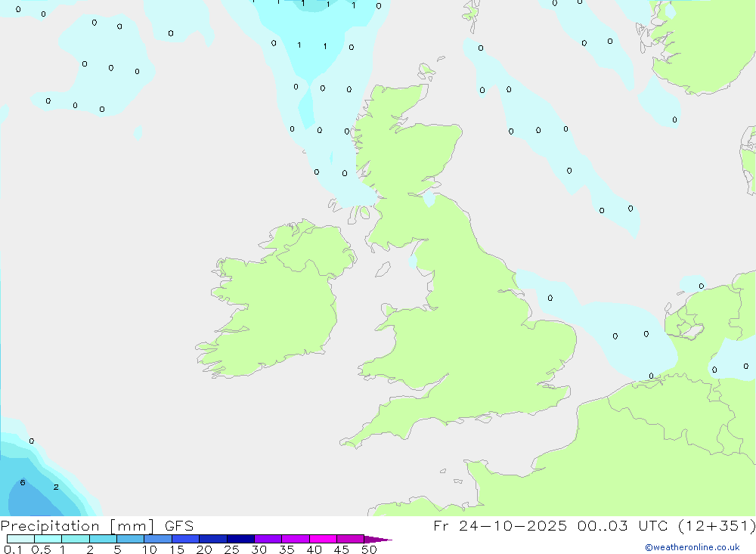Screen dimensions: 756x554
Task: Click the '45' legend scale label
Action: click(x=342, y=549)
